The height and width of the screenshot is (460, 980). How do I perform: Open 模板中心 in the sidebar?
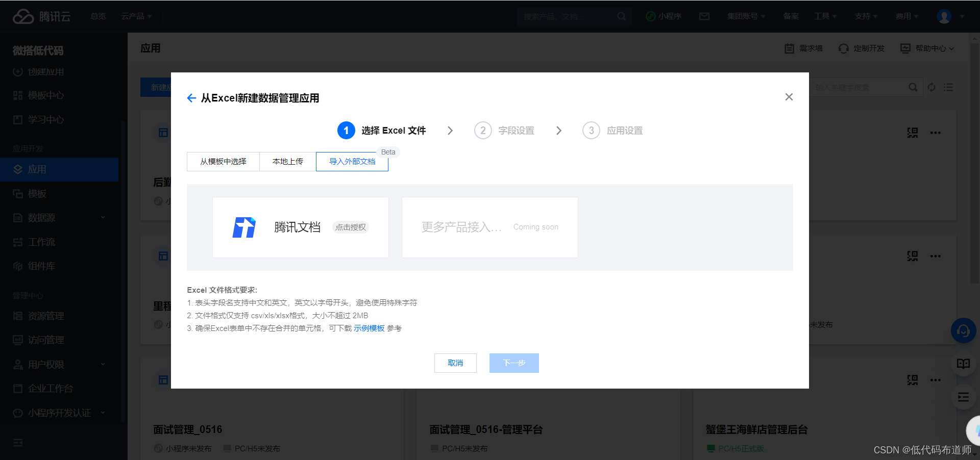(39, 95)
